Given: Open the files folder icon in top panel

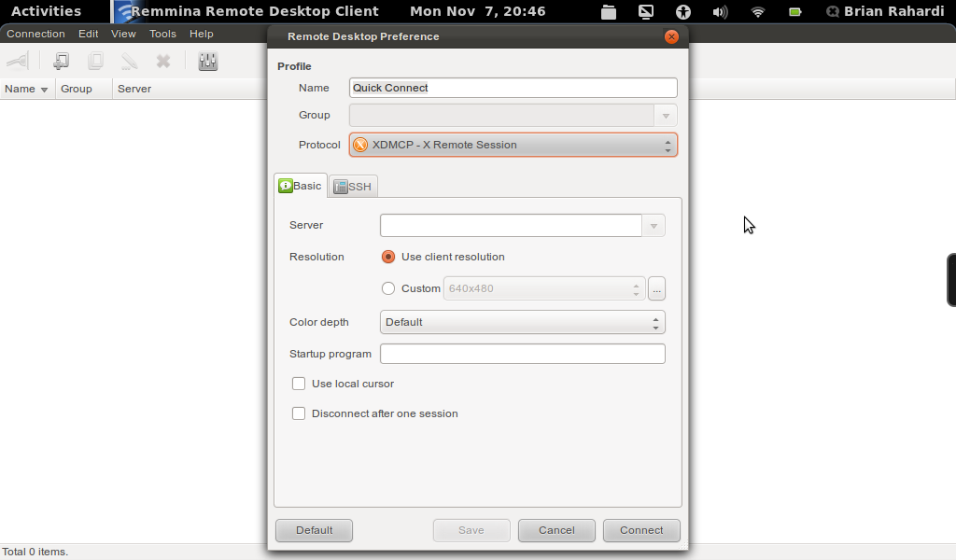Looking at the screenshot, I should click(x=609, y=11).
